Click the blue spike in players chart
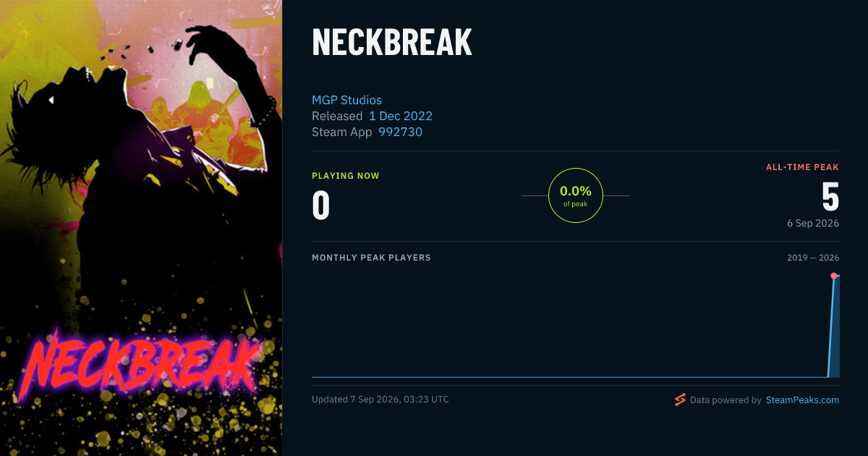The image size is (868, 456). point(834,326)
